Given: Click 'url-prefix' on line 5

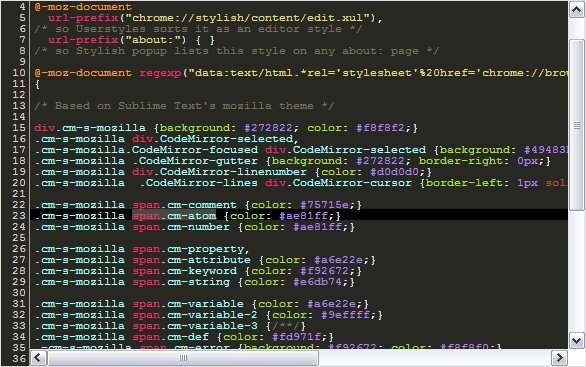Looking at the screenshot, I should (x=83, y=18).
